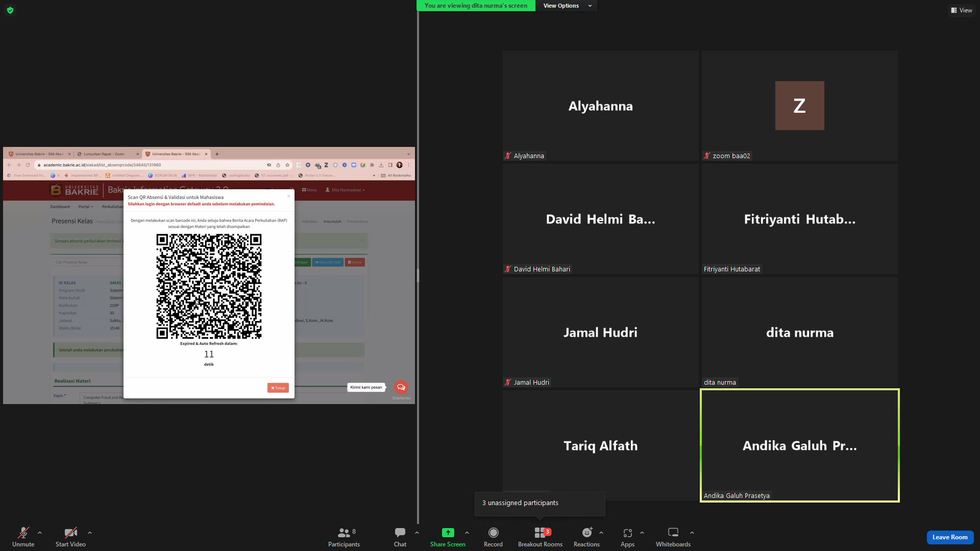Click the browser back arrow in shared screen

pyautogui.click(x=9, y=165)
